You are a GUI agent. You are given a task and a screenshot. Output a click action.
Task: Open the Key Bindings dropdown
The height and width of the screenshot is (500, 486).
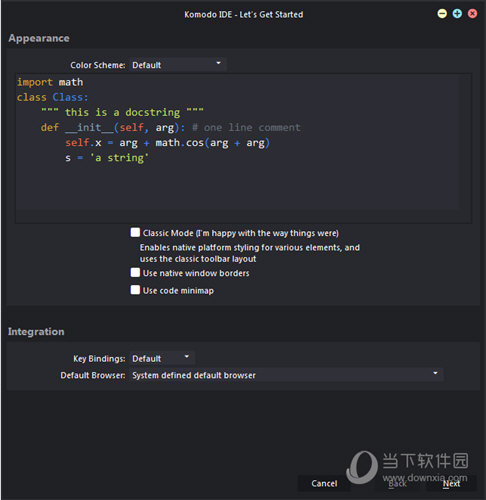tap(162, 358)
